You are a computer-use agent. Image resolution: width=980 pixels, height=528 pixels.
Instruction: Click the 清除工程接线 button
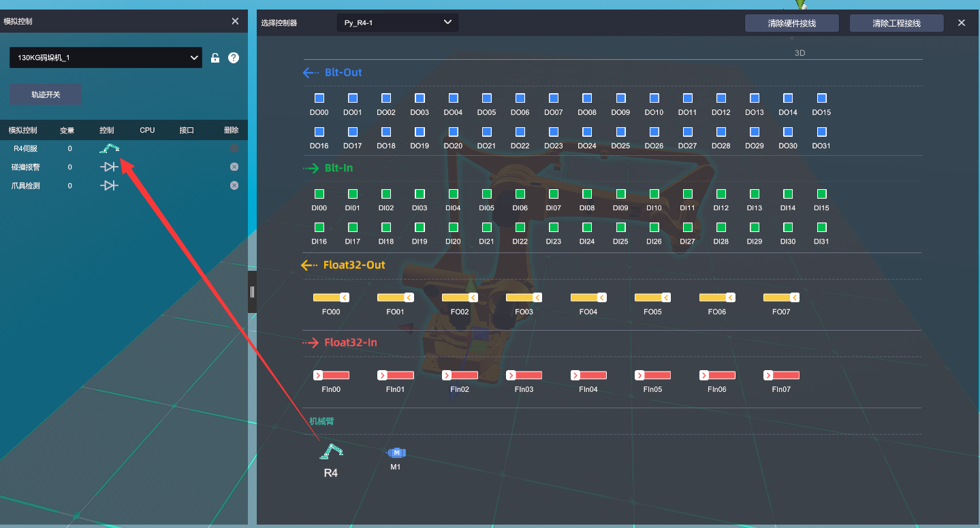[x=896, y=23]
